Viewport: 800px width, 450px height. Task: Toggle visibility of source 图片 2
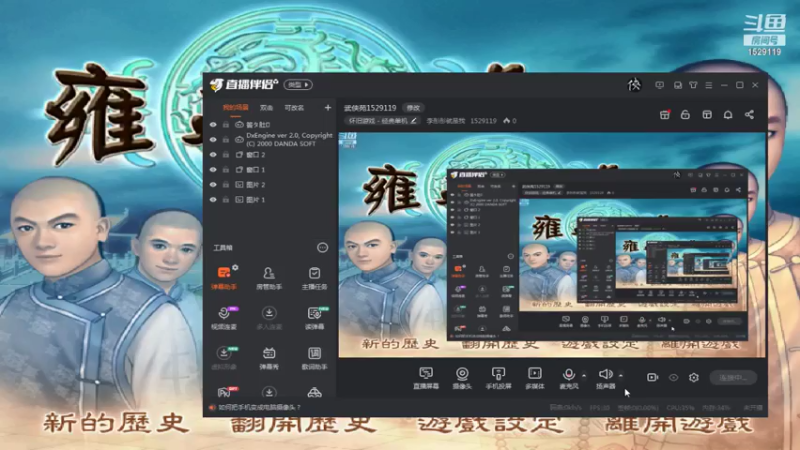click(x=213, y=185)
